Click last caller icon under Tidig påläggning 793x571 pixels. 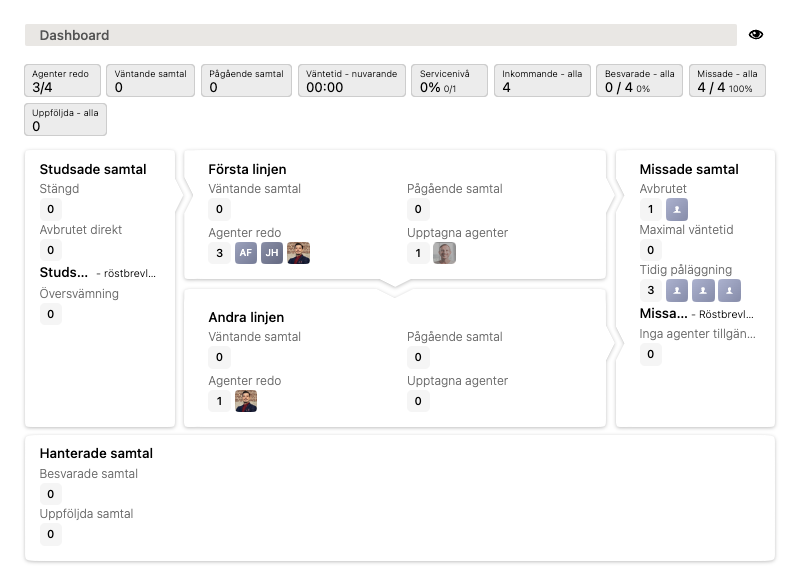point(729,290)
